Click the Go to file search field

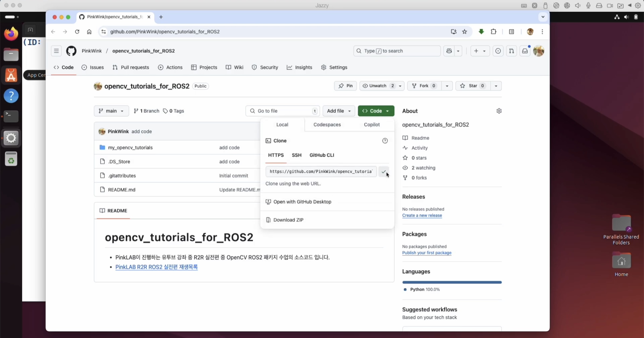[282, 111]
